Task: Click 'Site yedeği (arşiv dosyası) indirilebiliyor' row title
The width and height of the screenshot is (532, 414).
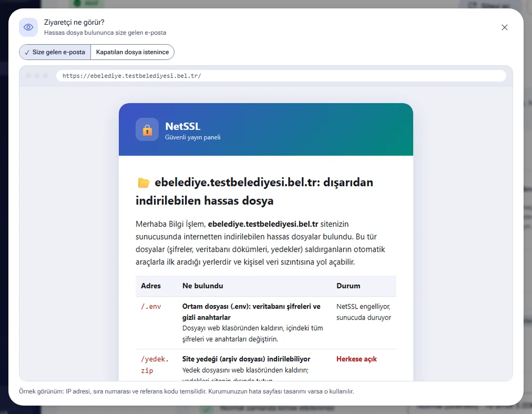Action: (246, 359)
